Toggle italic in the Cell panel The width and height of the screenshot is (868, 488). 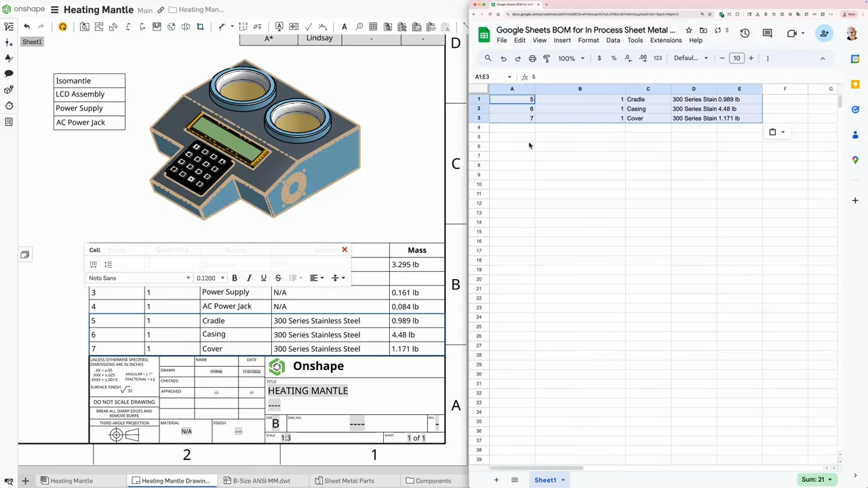[x=249, y=278]
